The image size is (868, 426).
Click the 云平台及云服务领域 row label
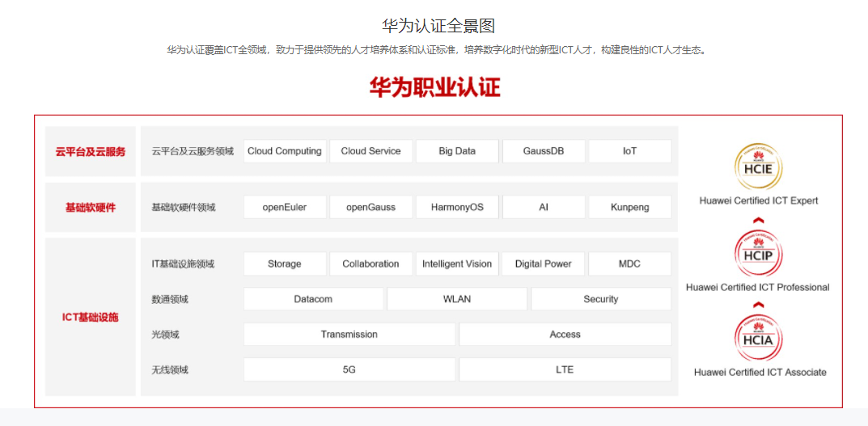click(193, 152)
